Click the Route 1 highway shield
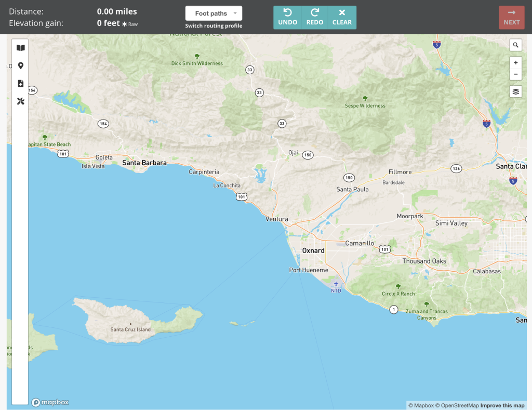 pyautogui.click(x=394, y=310)
